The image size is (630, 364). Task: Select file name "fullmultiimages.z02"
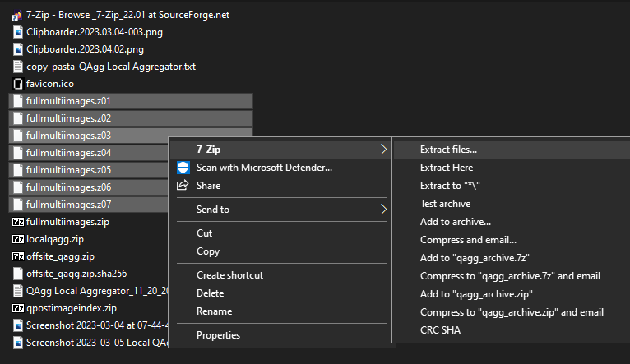click(x=68, y=118)
